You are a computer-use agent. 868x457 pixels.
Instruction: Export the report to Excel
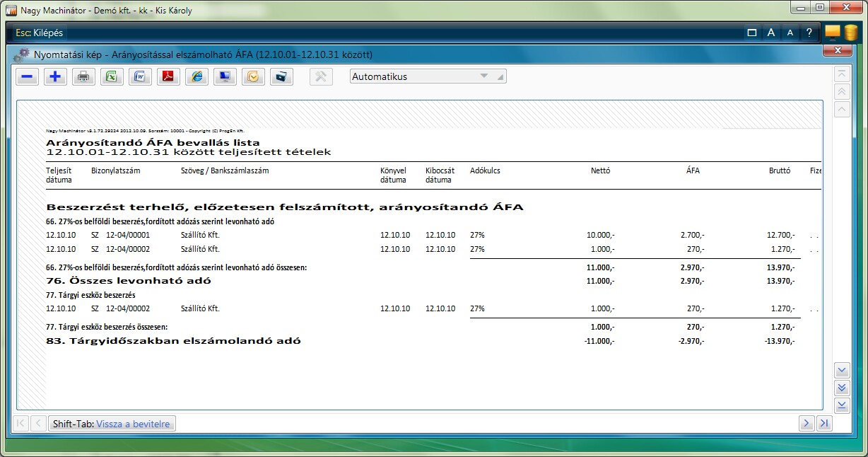[x=112, y=77]
